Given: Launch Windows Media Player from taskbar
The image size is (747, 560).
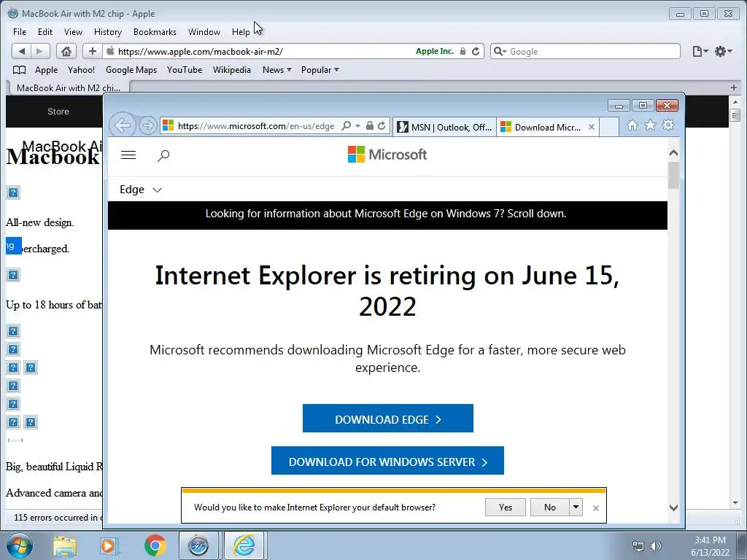Looking at the screenshot, I should 109,545.
